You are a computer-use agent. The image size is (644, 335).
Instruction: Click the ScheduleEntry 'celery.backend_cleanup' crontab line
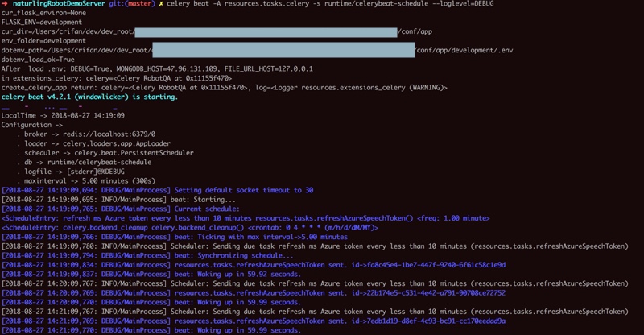pos(190,227)
